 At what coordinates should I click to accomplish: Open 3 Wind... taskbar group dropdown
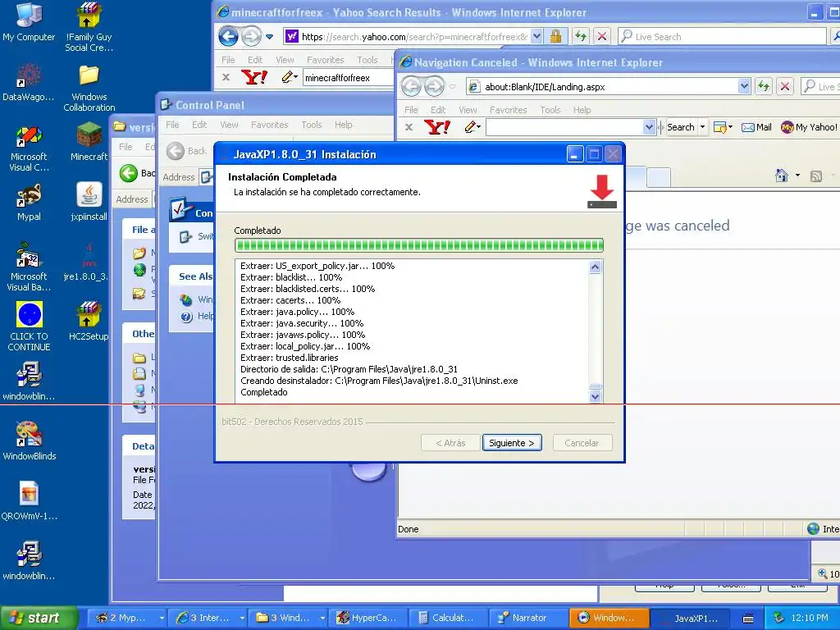coord(322,619)
